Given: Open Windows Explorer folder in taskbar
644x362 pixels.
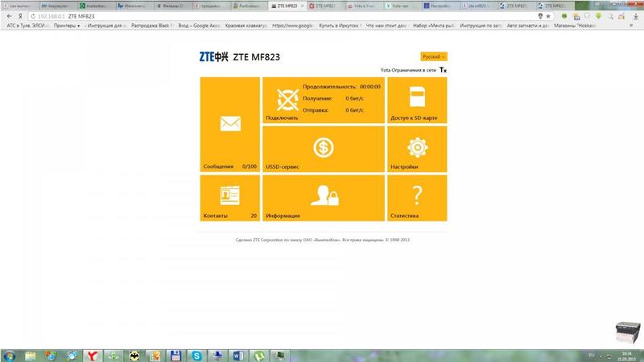Looking at the screenshot, I should click(x=30, y=356).
